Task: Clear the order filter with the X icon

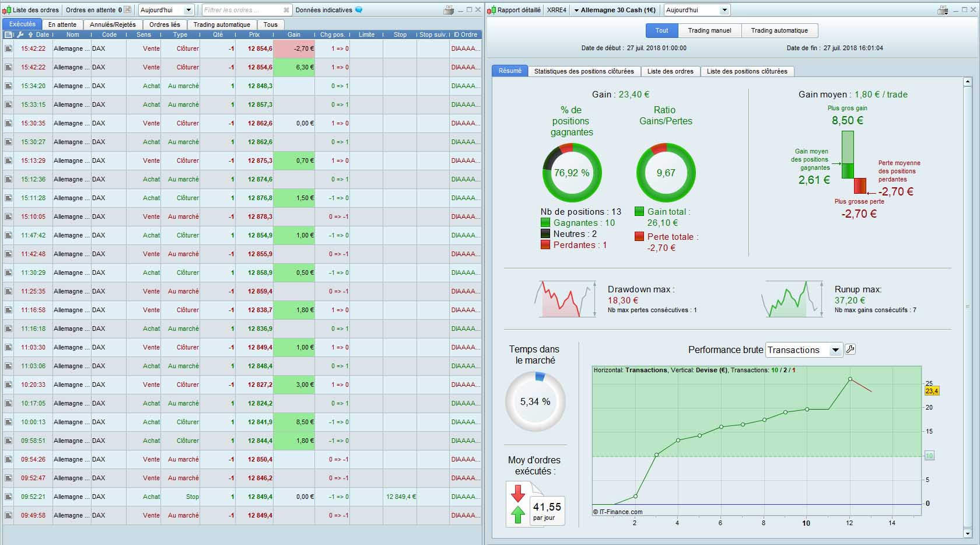Action: pyautogui.click(x=286, y=10)
